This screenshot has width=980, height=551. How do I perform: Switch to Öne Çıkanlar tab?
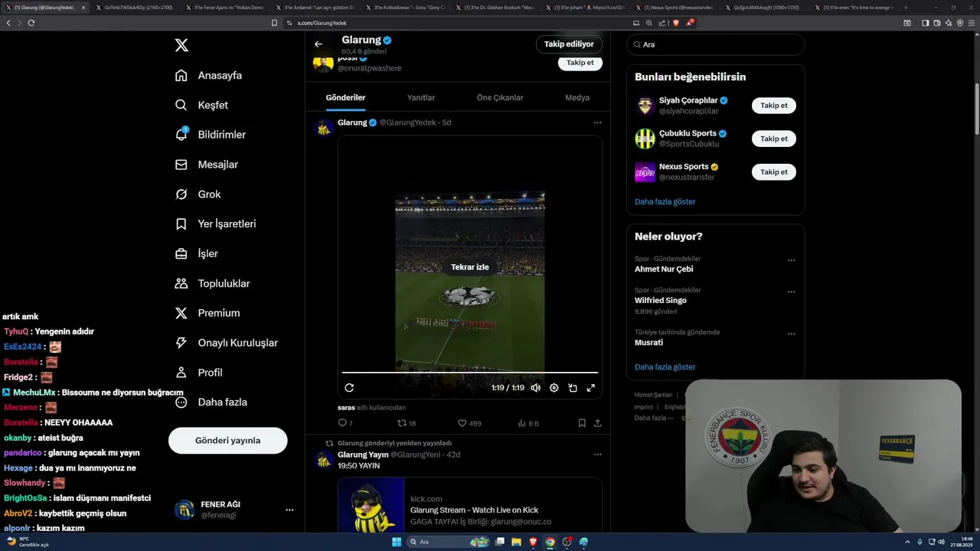[x=500, y=98]
